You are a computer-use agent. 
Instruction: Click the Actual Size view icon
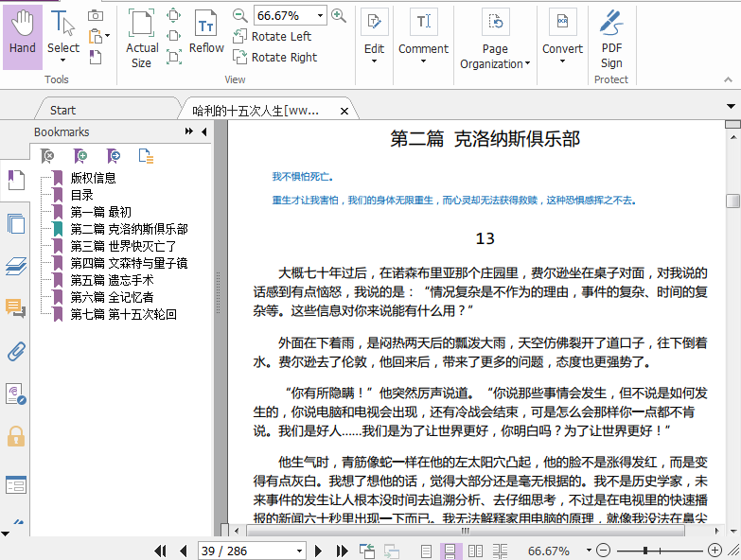[142, 38]
